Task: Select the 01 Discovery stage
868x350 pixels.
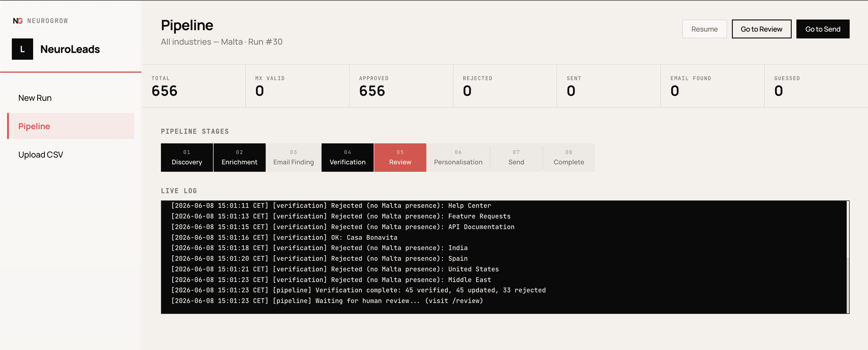Action: point(187,158)
